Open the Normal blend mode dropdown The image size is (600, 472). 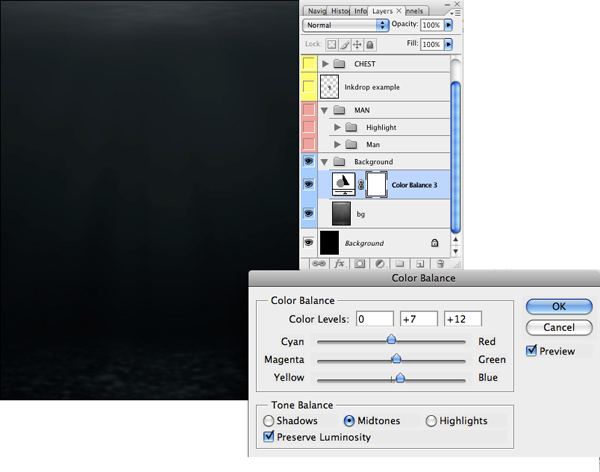coord(346,24)
